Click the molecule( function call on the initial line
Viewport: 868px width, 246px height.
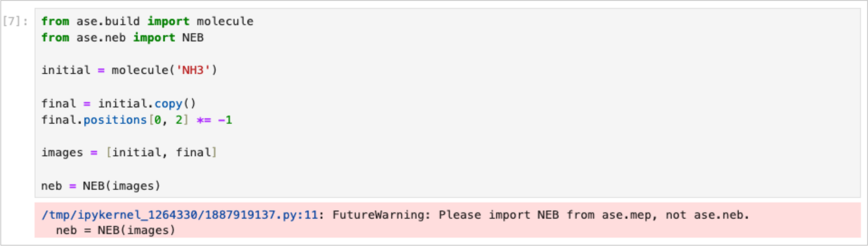(x=140, y=70)
